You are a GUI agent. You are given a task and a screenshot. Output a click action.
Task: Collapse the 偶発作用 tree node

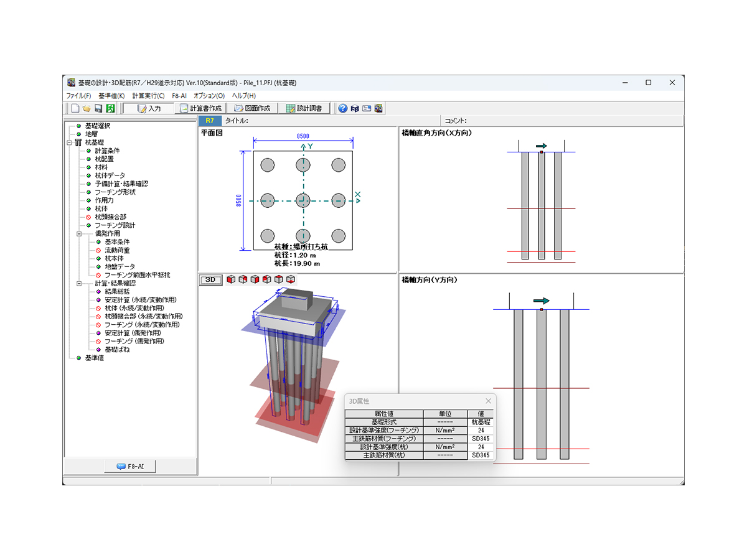tap(79, 234)
